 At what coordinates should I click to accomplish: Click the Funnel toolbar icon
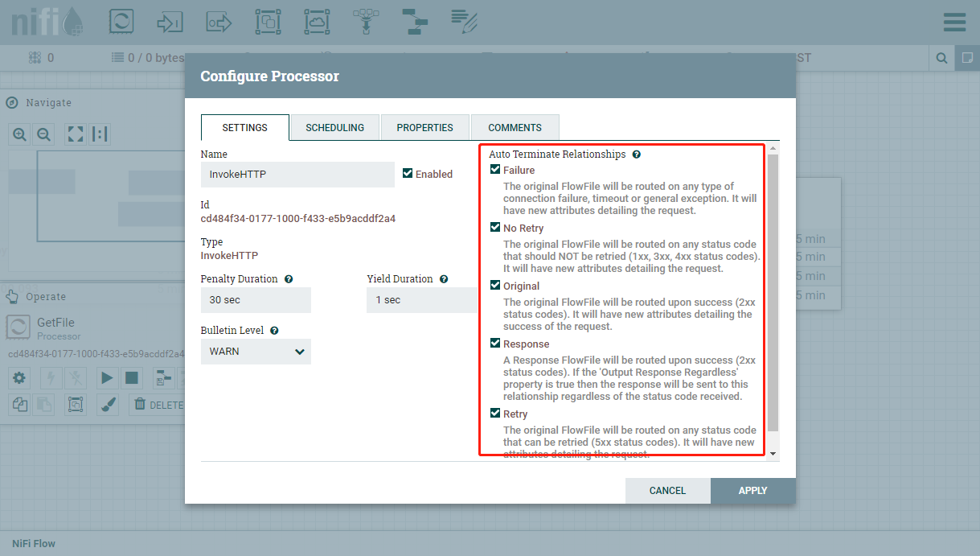click(366, 22)
